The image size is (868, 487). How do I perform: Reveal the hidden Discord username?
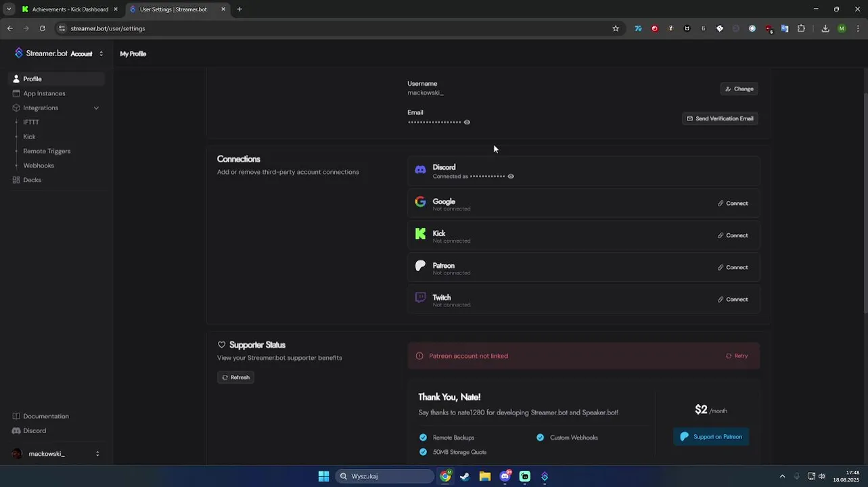[x=511, y=177]
